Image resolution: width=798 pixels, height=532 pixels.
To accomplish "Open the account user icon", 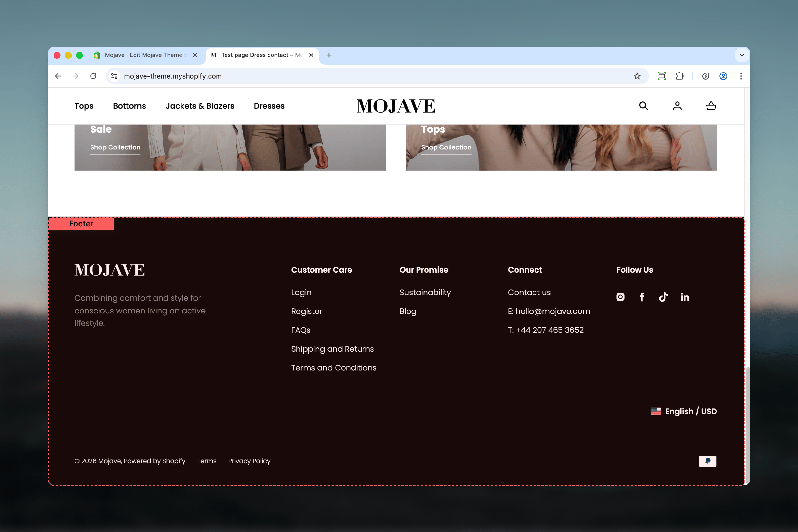I will point(677,106).
